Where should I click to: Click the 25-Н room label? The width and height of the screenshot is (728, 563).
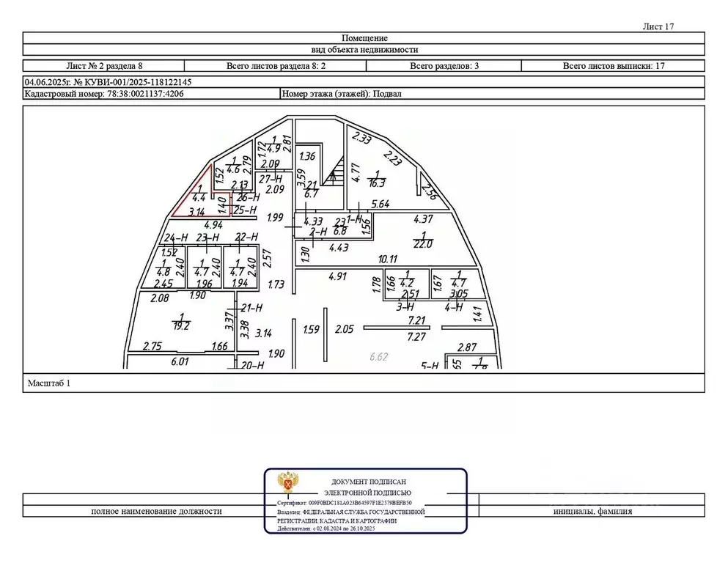244,210
